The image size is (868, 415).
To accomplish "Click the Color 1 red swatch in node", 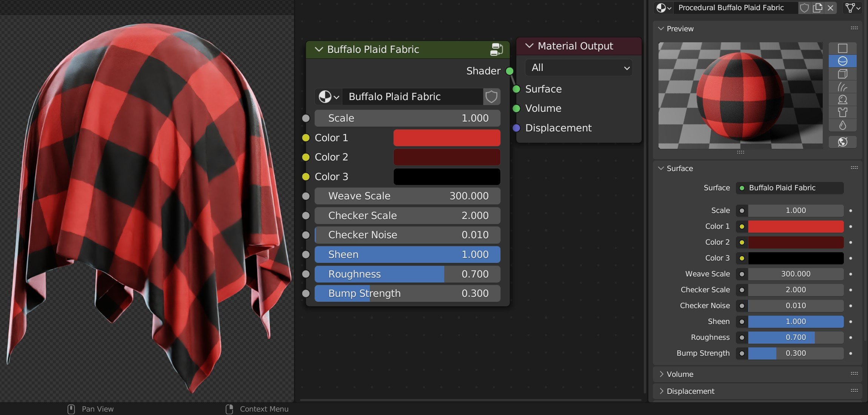I will [x=447, y=138].
